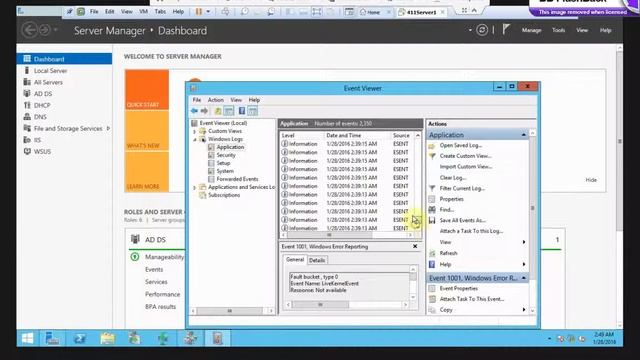Expand Applications and Services Logs node
Image resolution: width=640 pixels, height=360 pixels.
tap(195, 187)
